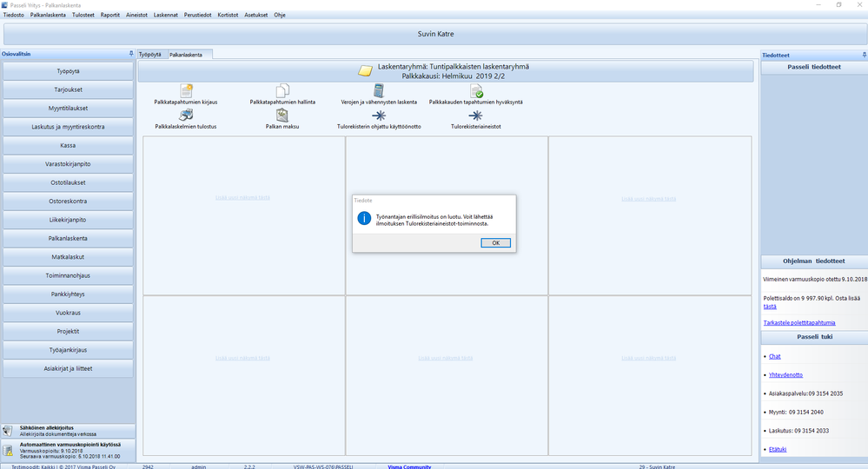Open the Laskennat menu
This screenshot has width=868, height=469.
[x=165, y=15]
